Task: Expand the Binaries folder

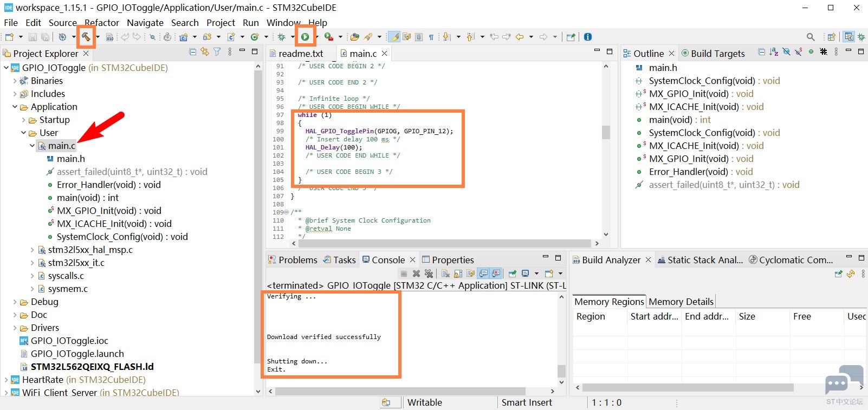Action: tap(15, 81)
